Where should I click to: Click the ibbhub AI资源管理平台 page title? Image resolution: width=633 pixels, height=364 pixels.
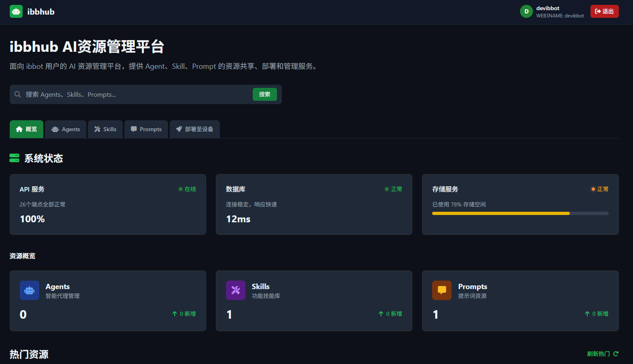pos(87,47)
